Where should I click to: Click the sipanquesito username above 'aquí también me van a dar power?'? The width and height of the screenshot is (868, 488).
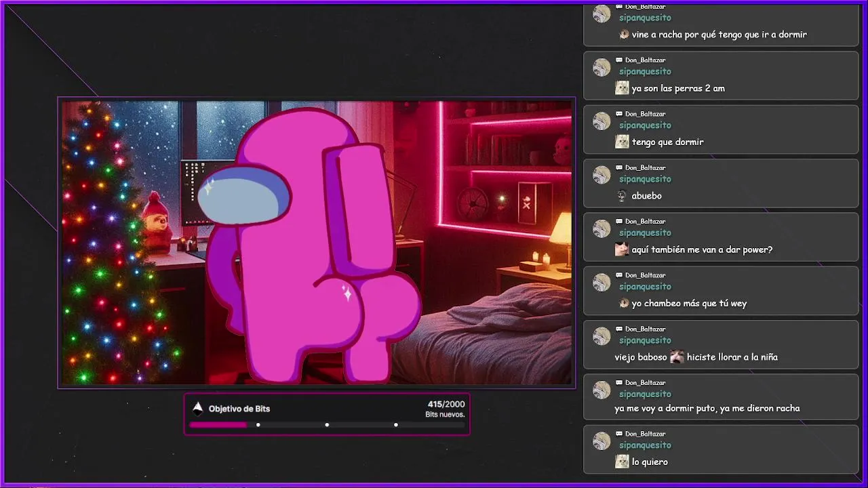tap(645, 232)
